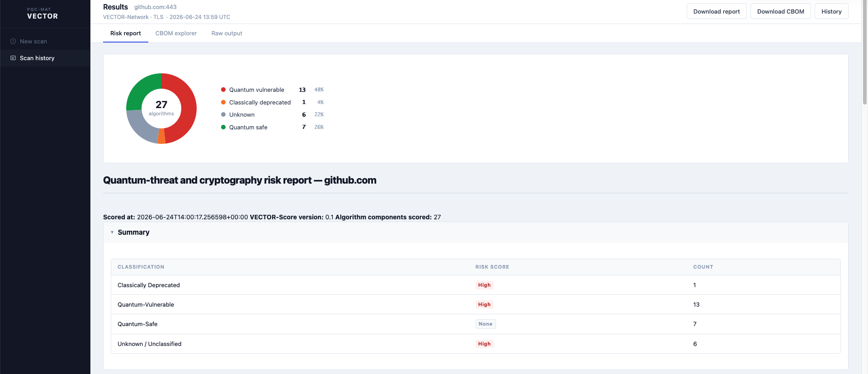Click the count 7 in Quantum-Safe row
The image size is (868, 374).
pos(695,324)
